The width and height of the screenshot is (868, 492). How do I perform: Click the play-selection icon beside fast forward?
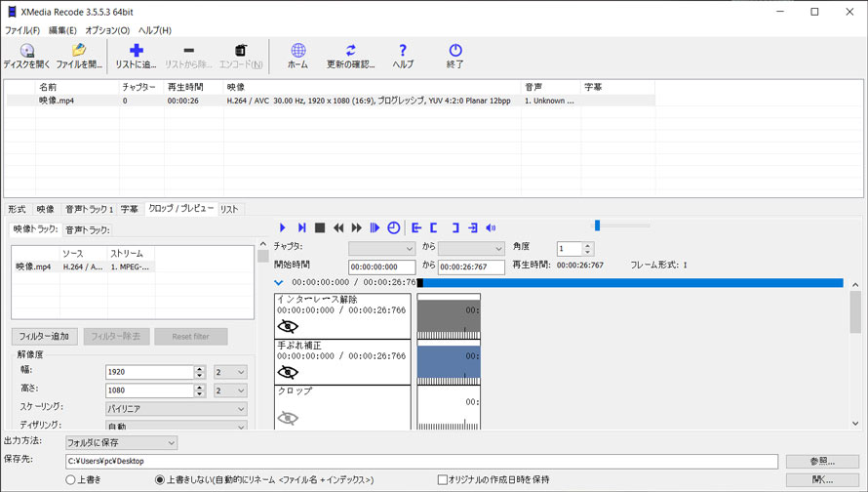[x=375, y=227]
